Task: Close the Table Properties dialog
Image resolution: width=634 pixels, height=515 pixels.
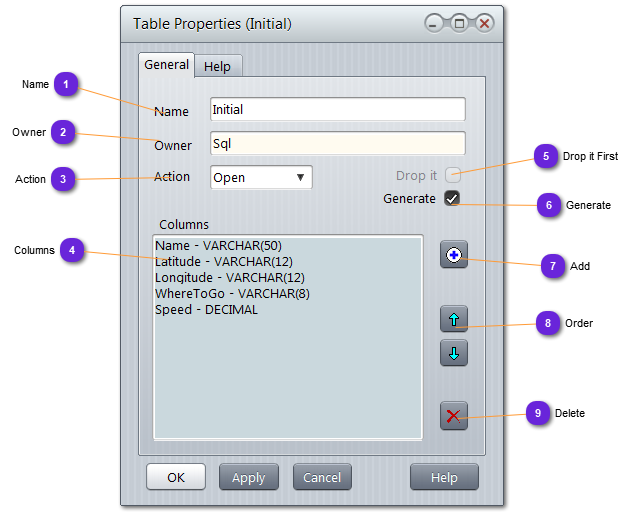Action: tap(484, 23)
